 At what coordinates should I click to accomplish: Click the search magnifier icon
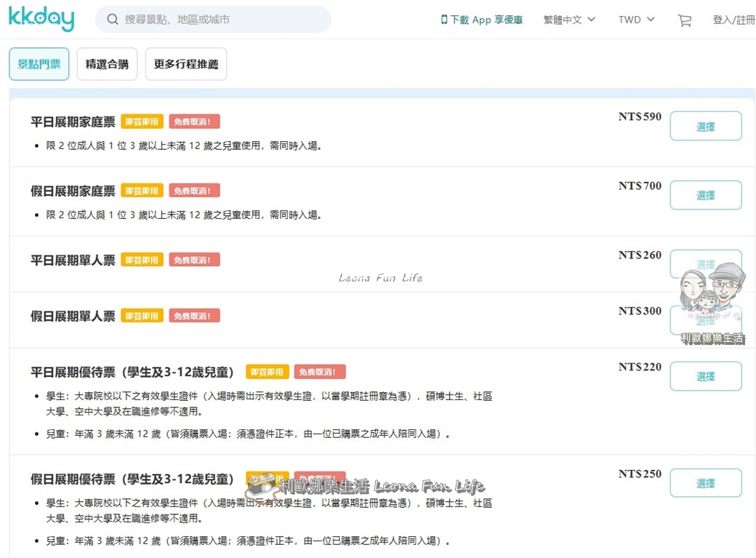[x=113, y=20]
